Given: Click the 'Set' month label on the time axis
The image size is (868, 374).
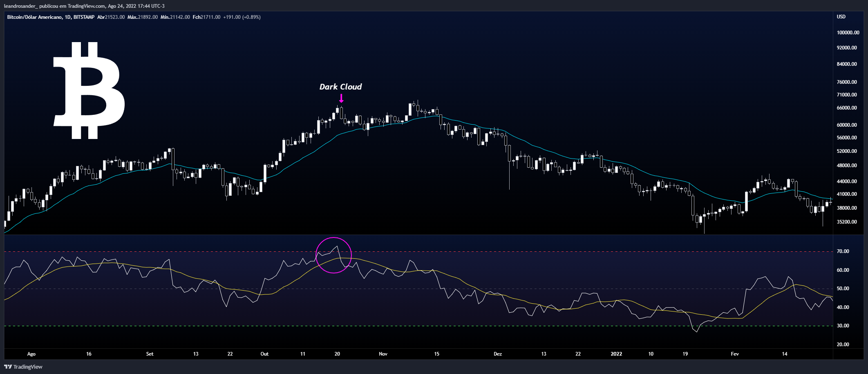Looking at the screenshot, I should point(150,354).
